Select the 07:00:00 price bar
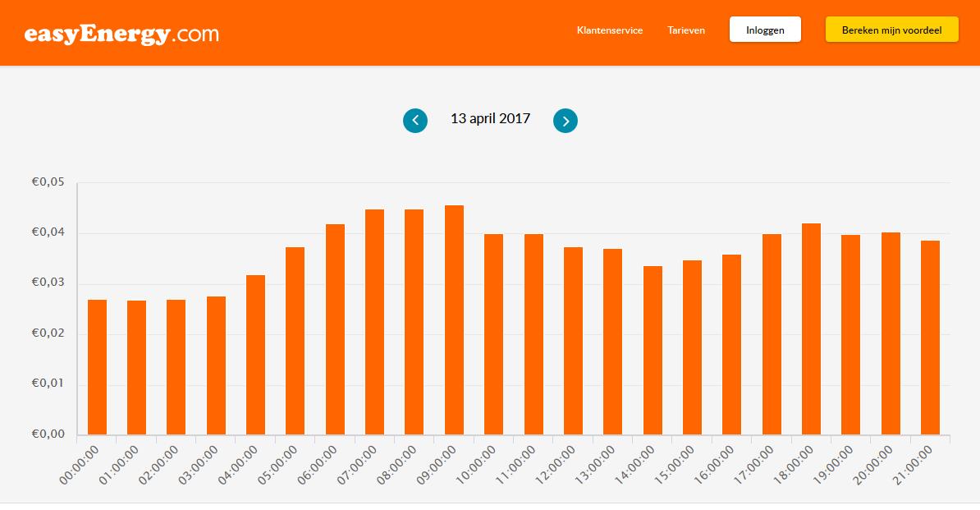 pos(374,322)
